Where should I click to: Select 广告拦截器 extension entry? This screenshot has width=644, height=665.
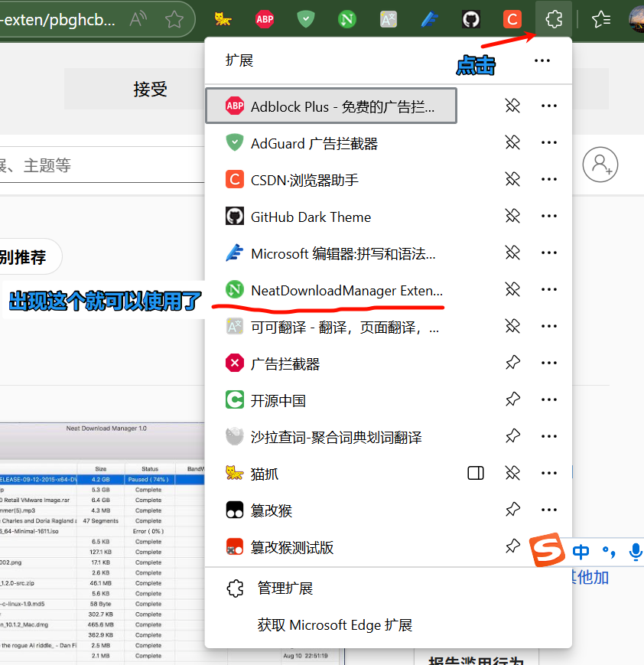point(331,363)
